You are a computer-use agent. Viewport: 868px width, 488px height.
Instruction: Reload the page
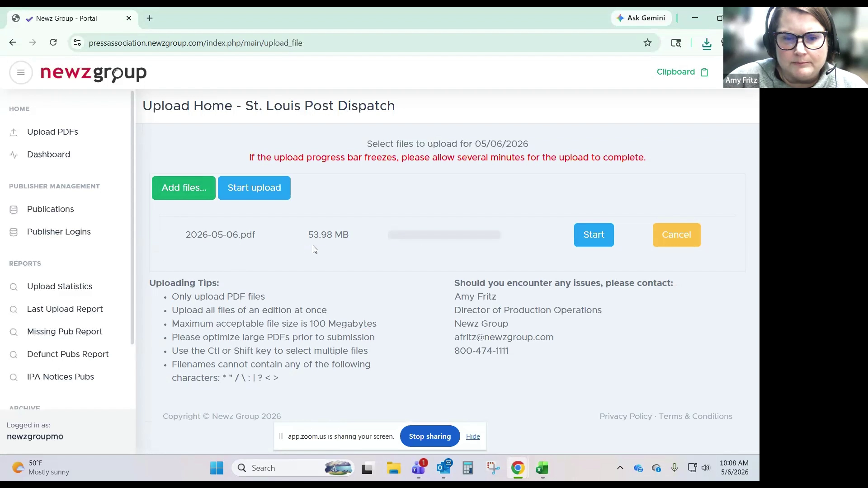tap(53, 42)
